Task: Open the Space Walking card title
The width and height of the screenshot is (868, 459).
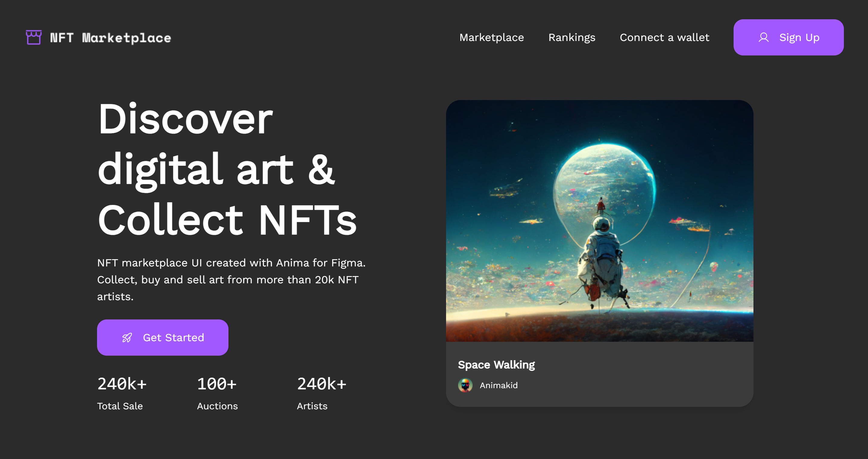Action: (x=496, y=365)
